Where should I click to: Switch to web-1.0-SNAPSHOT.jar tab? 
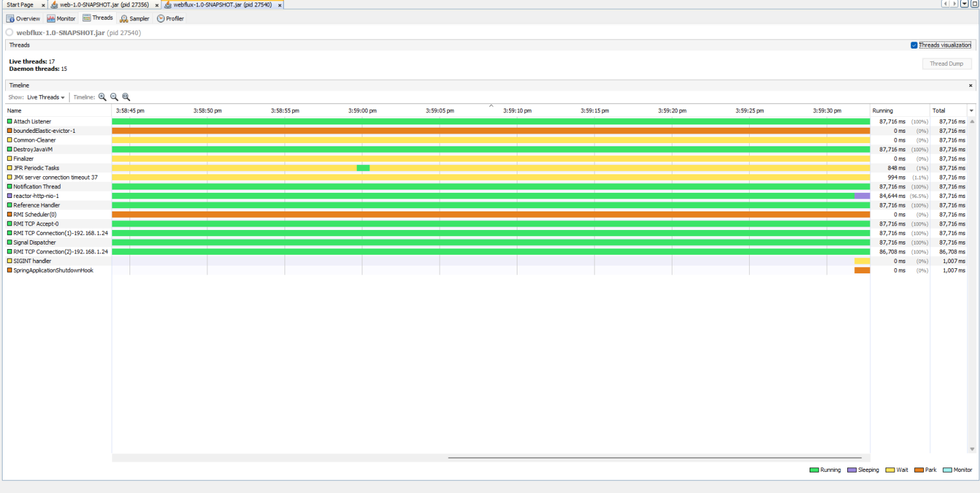tap(104, 5)
